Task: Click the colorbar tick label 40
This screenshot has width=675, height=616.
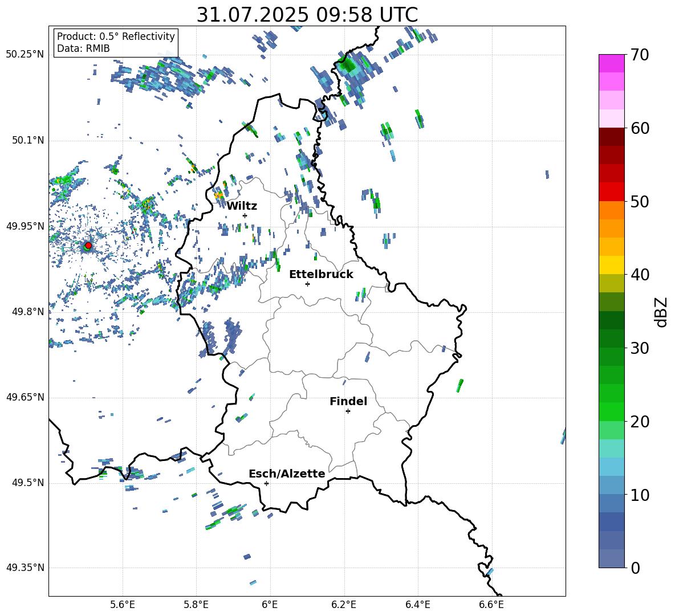Action: coord(640,275)
